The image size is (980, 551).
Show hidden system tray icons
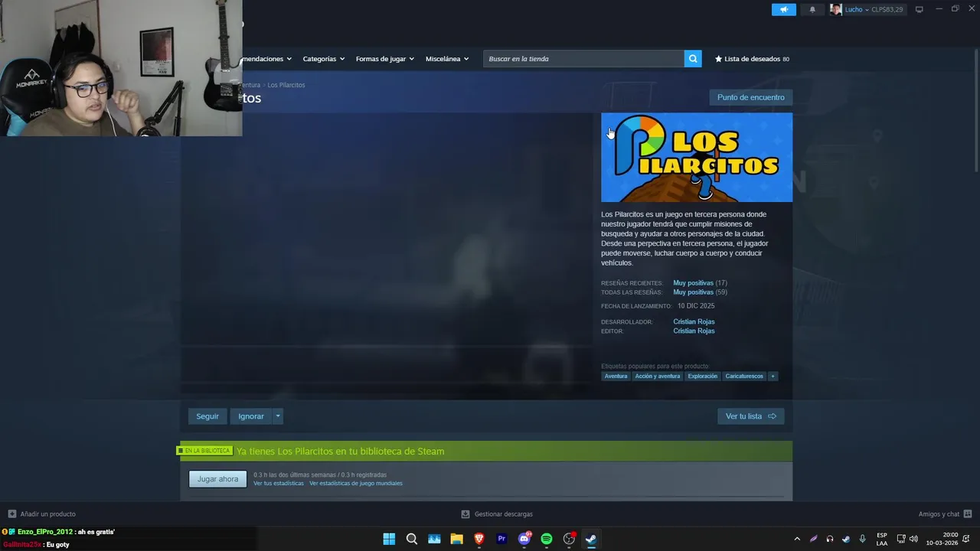tap(797, 539)
